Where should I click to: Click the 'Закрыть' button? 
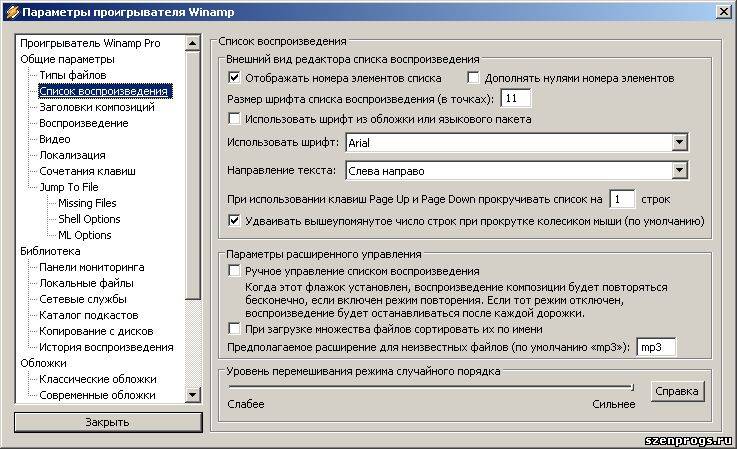(107, 422)
